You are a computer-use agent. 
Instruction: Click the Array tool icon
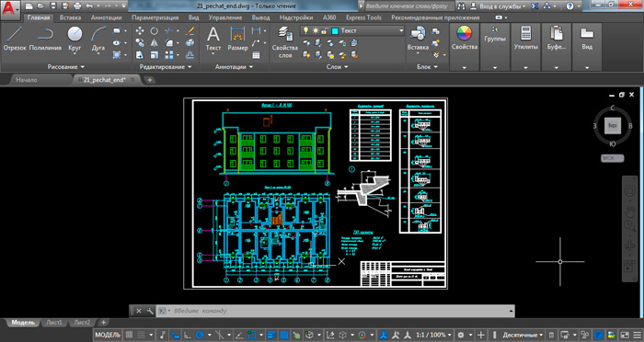point(168,54)
